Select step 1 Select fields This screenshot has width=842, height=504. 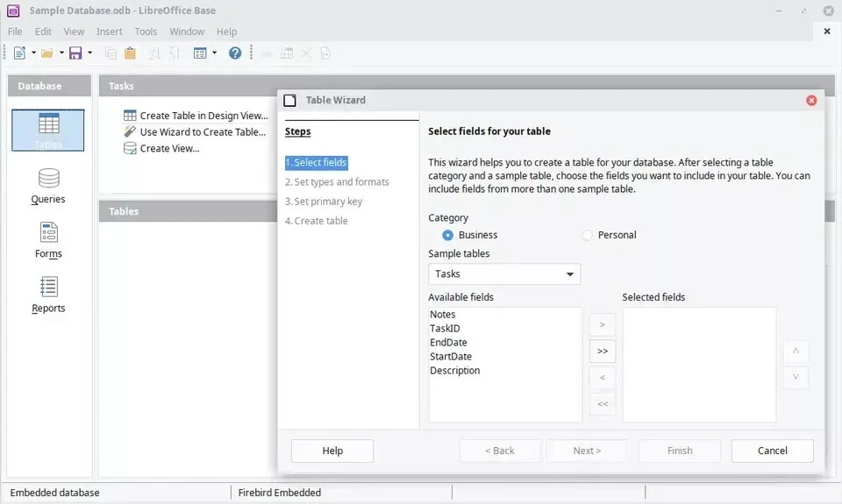(317, 163)
